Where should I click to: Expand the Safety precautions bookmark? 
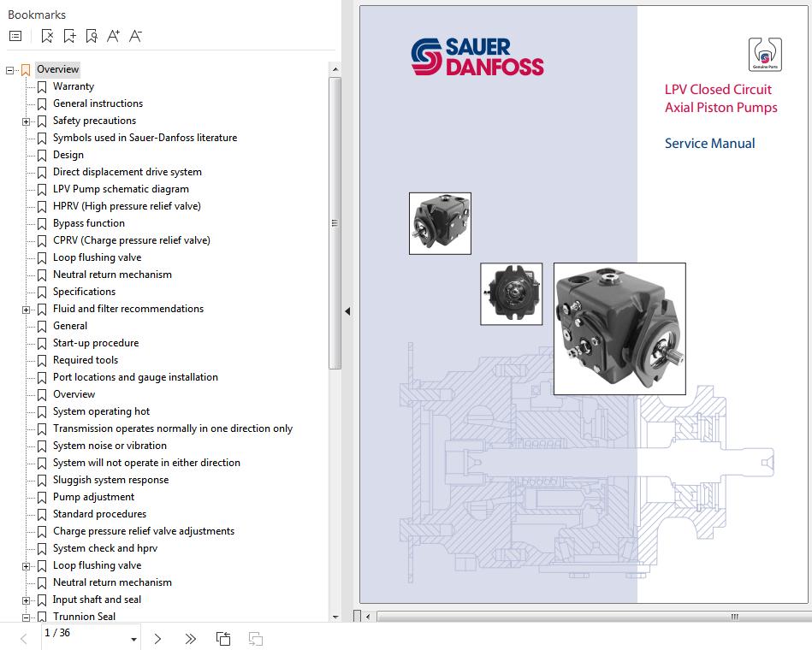(26, 121)
